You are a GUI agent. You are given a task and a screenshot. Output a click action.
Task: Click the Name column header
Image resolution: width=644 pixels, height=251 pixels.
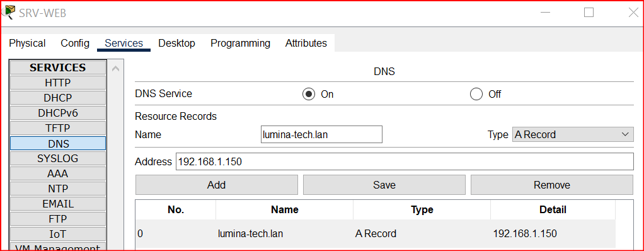285,210
